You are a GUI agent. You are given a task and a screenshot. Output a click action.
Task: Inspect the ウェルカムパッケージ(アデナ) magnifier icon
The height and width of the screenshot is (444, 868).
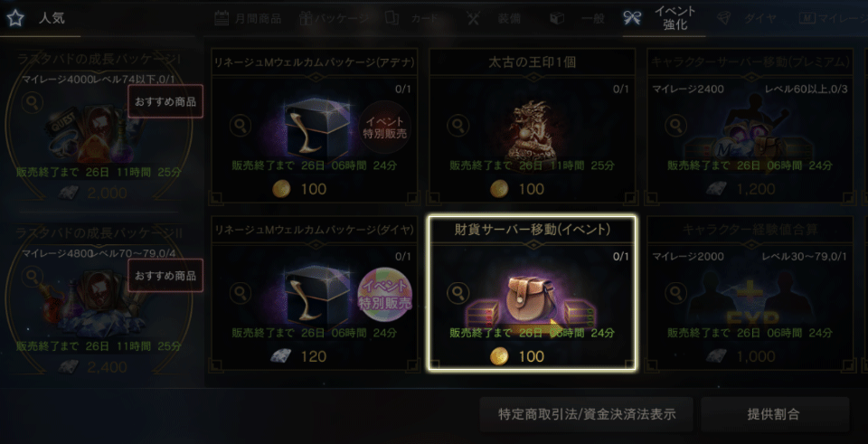point(241,126)
